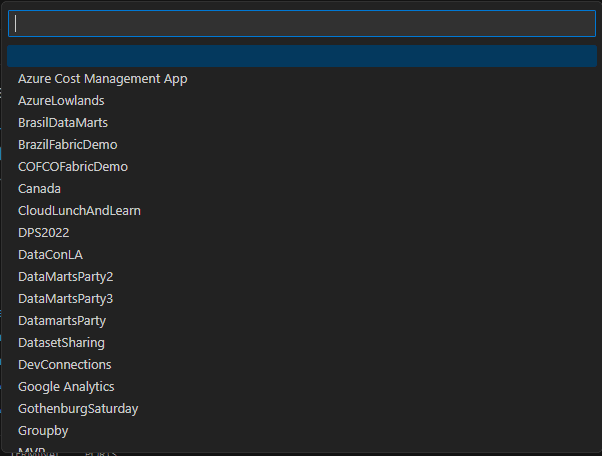Select AzureLowlands from the list

coord(302,100)
